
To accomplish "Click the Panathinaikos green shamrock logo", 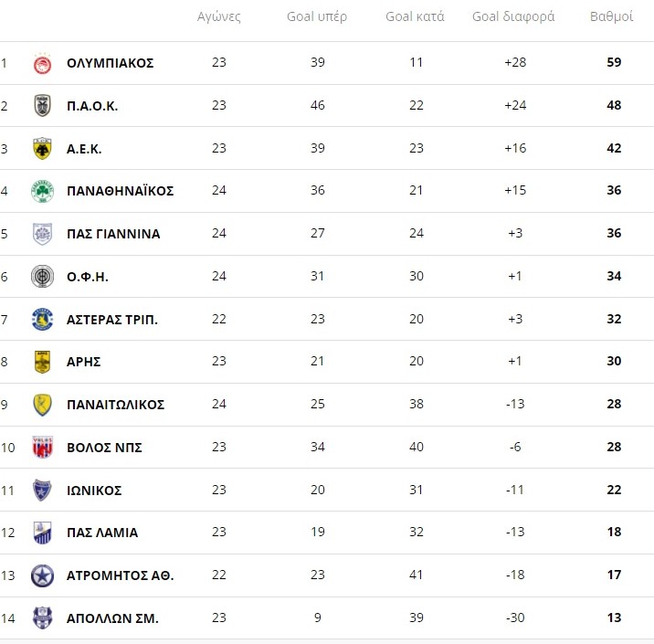I will (42, 191).
